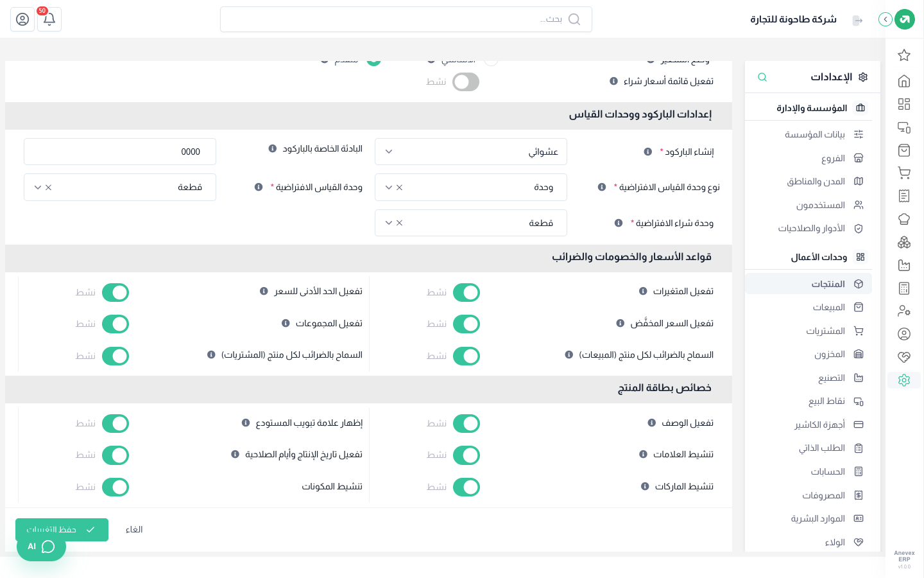Collapse the sidebar with the chevron near the logo

point(886,19)
